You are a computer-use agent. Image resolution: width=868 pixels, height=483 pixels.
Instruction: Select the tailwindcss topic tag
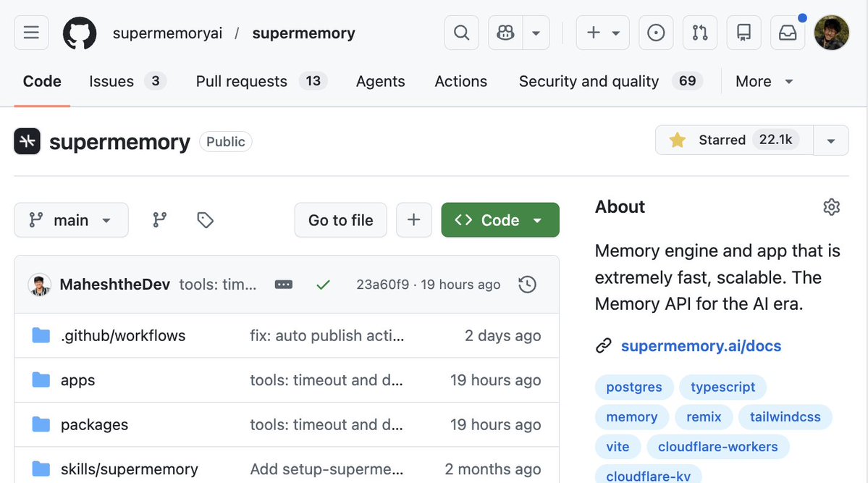pos(785,417)
